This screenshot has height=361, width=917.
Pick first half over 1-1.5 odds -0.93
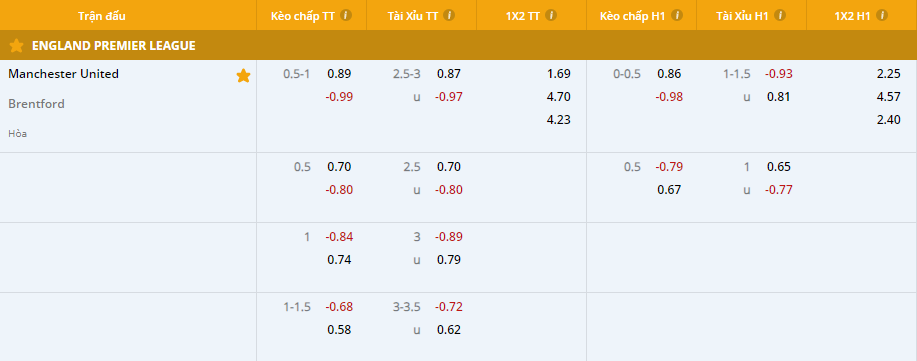(x=778, y=74)
